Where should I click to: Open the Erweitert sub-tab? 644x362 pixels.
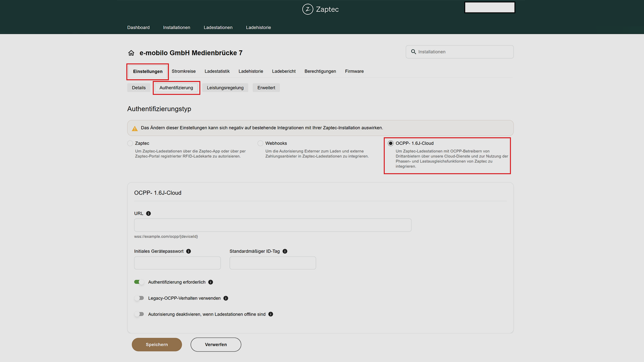click(266, 88)
